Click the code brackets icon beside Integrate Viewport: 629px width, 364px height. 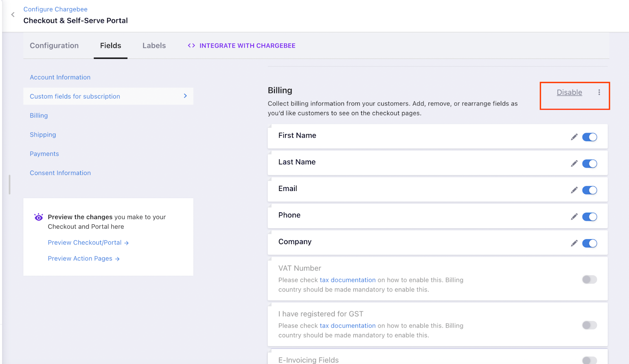(191, 46)
